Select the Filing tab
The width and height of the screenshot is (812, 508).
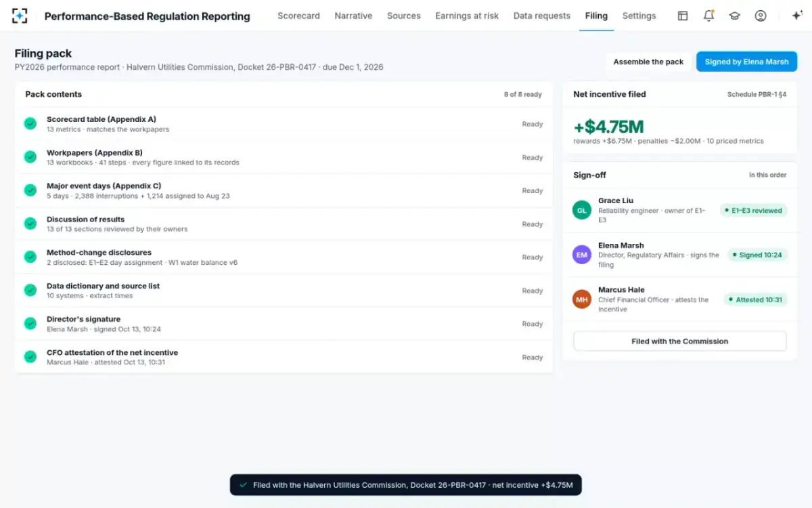(596, 16)
